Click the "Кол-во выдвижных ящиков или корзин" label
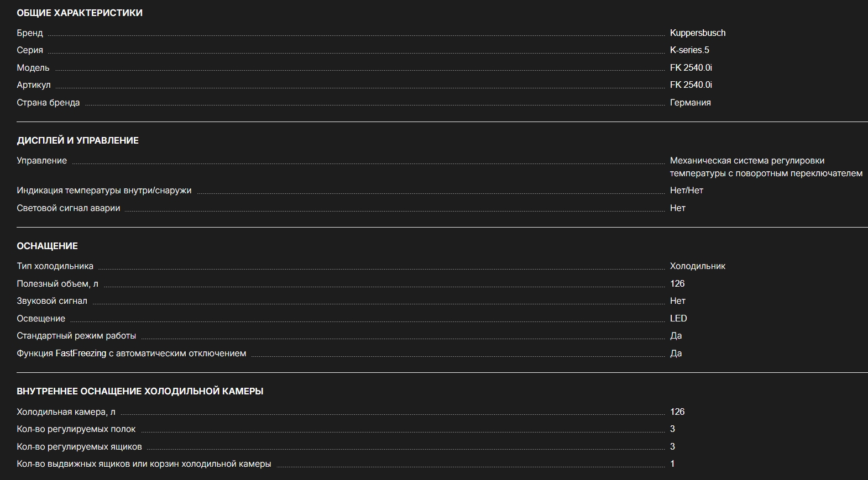This screenshot has height=480, width=868. [144, 463]
